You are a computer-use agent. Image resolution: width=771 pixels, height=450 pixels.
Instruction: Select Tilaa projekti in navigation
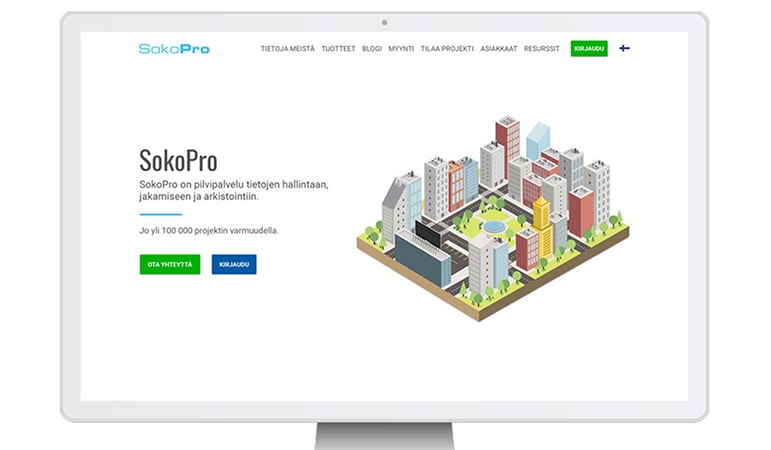click(x=447, y=49)
